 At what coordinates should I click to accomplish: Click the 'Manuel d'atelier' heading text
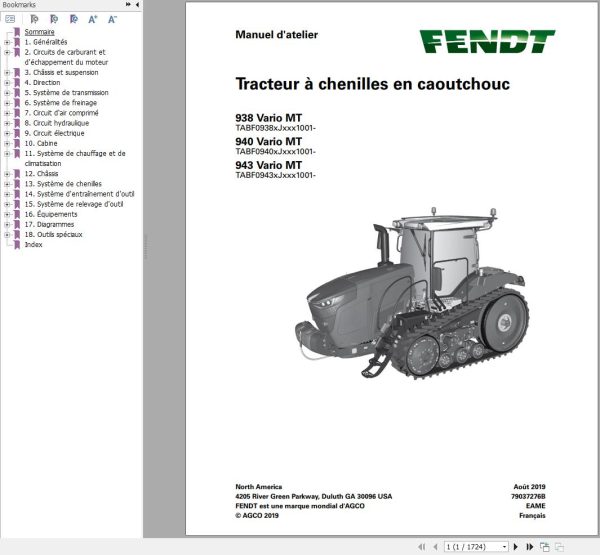(276, 35)
